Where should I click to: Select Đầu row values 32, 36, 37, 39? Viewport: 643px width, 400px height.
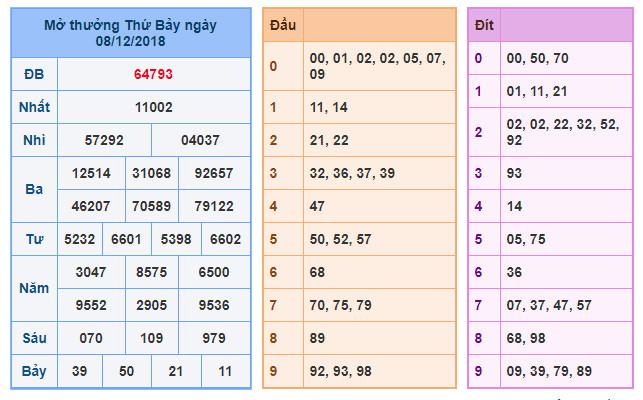[x=353, y=173]
